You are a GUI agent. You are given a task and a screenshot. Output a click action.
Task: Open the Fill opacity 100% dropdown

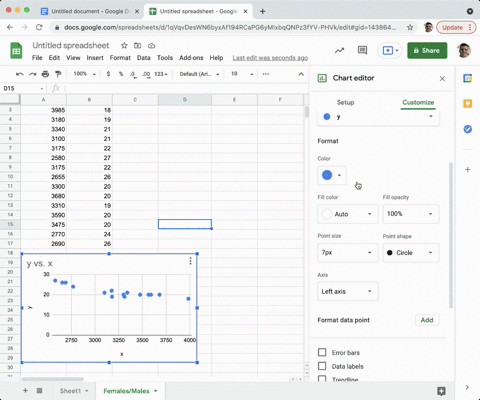pos(411,214)
